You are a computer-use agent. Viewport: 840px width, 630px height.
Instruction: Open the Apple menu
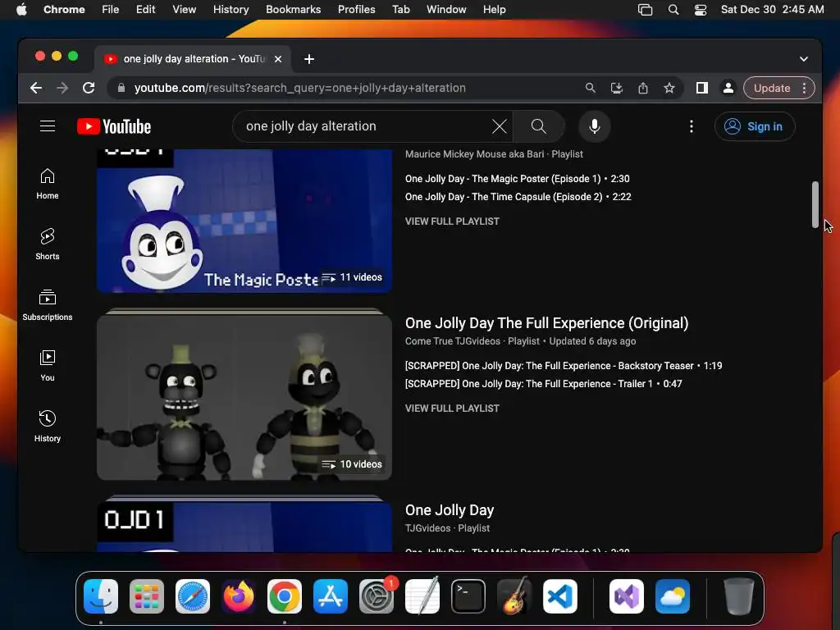click(21, 10)
